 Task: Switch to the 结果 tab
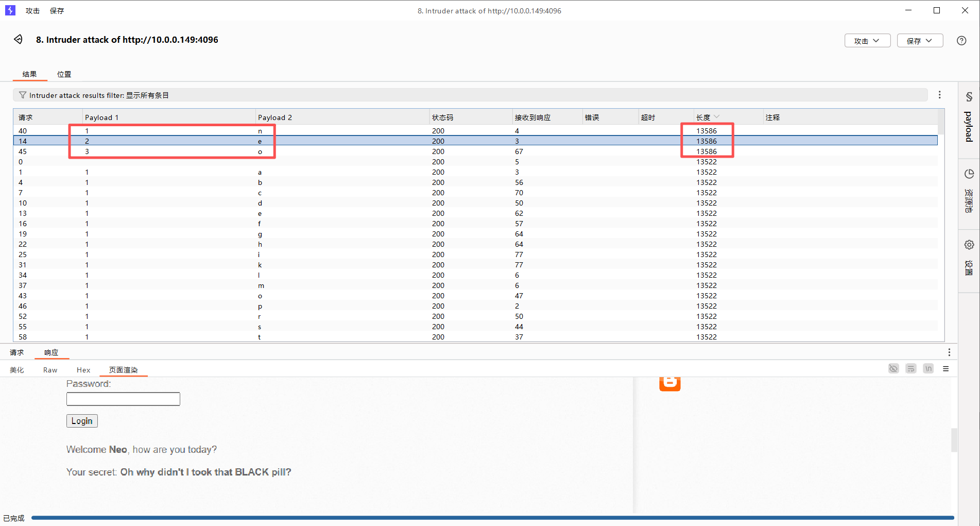coord(30,74)
